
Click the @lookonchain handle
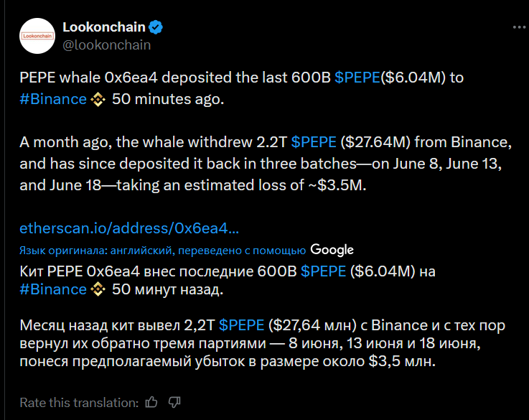(x=107, y=45)
